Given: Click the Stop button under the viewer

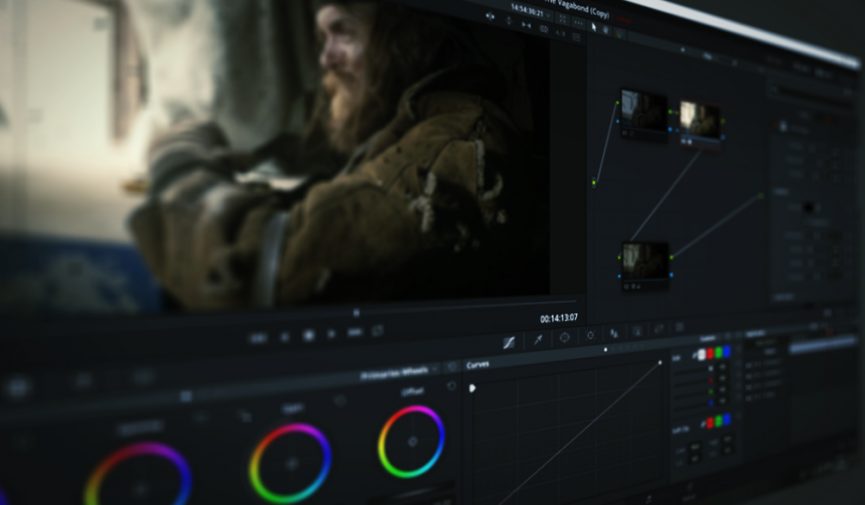Looking at the screenshot, I should click(309, 335).
